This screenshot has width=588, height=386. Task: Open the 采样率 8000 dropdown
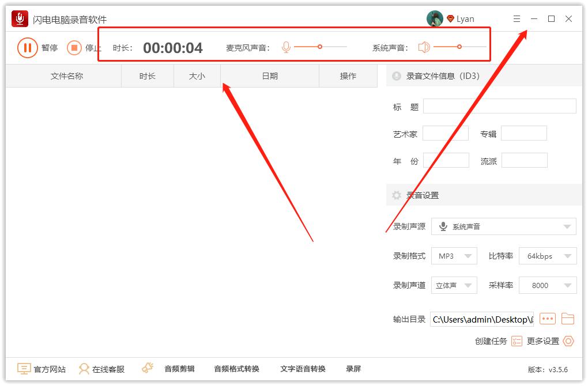[547, 285]
